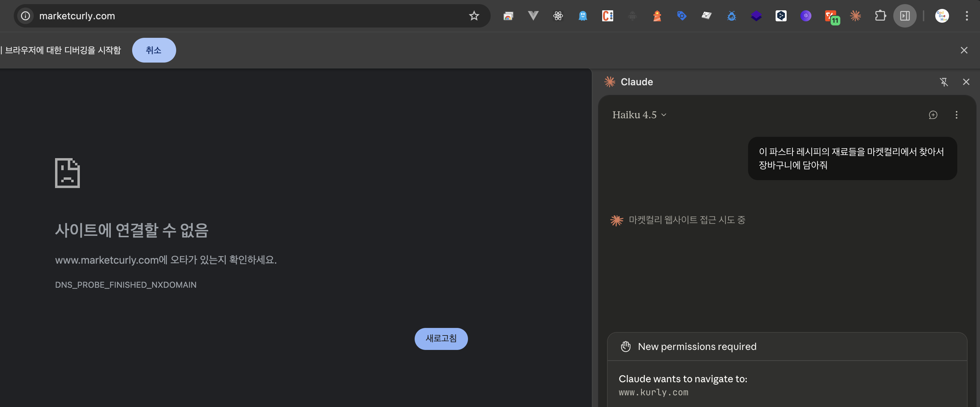Click the Ghostery ghost extension icon
The image size is (980, 407).
pyautogui.click(x=583, y=15)
